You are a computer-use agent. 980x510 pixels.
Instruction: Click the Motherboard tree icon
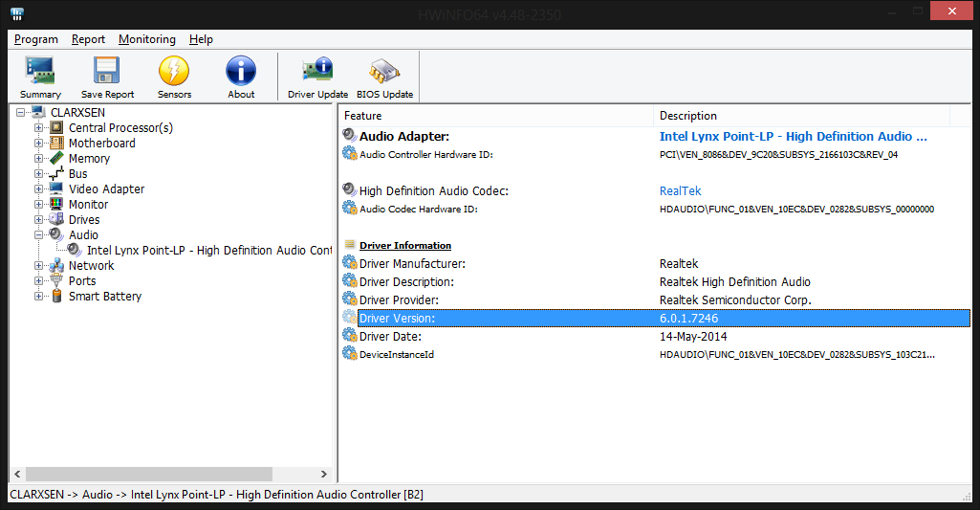pos(56,143)
